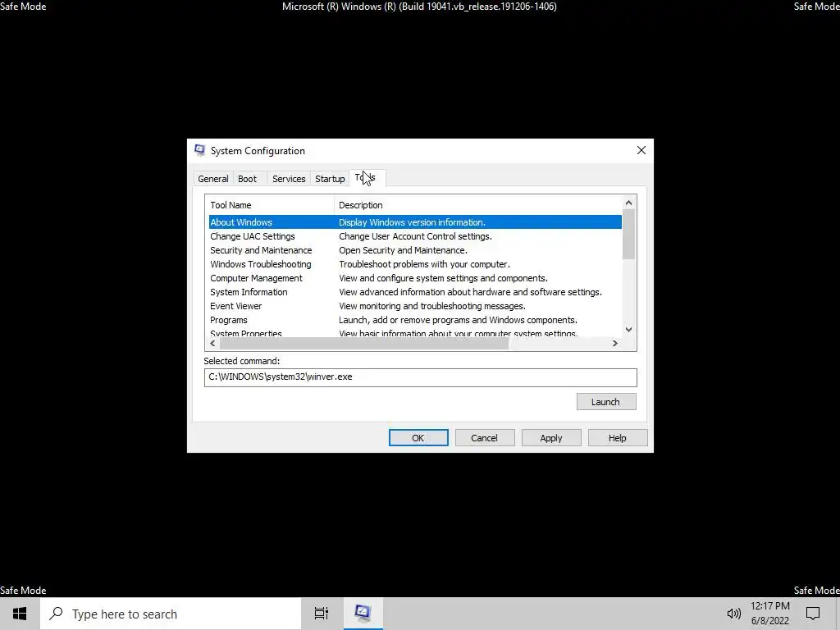Click the Apply button
This screenshot has width=840, height=630.
[x=550, y=438]
